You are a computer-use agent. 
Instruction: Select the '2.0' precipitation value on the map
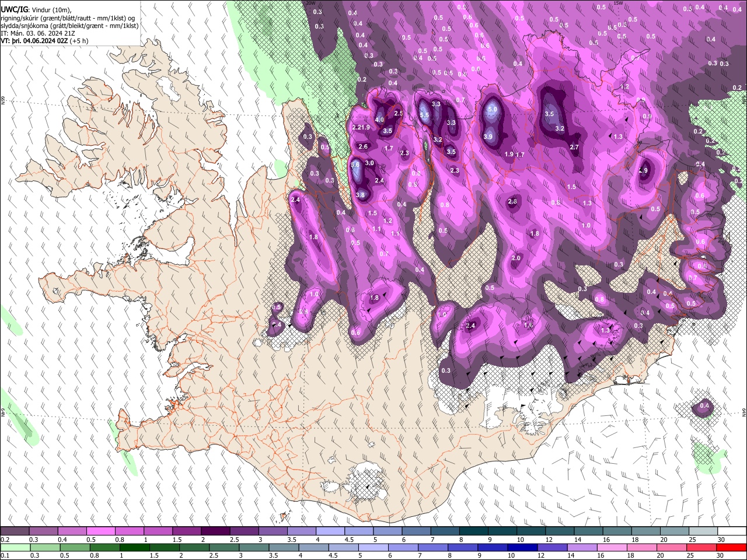516,258
